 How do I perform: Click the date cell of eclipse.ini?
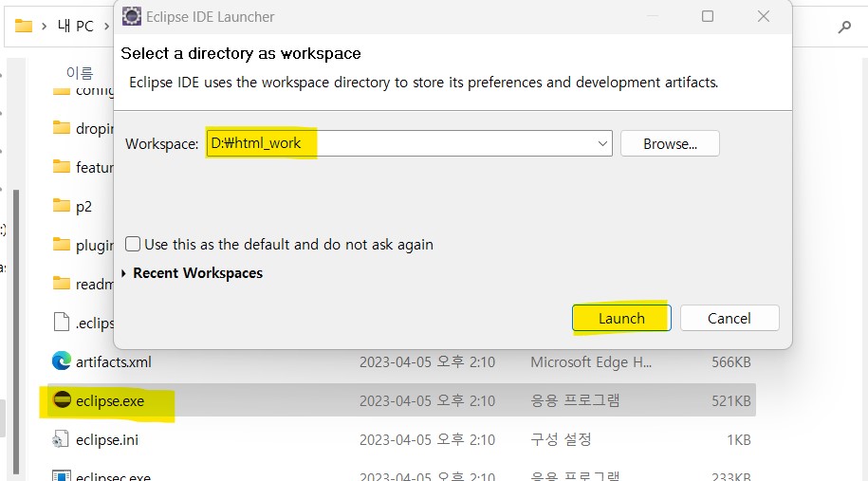(x=427, y=439)
